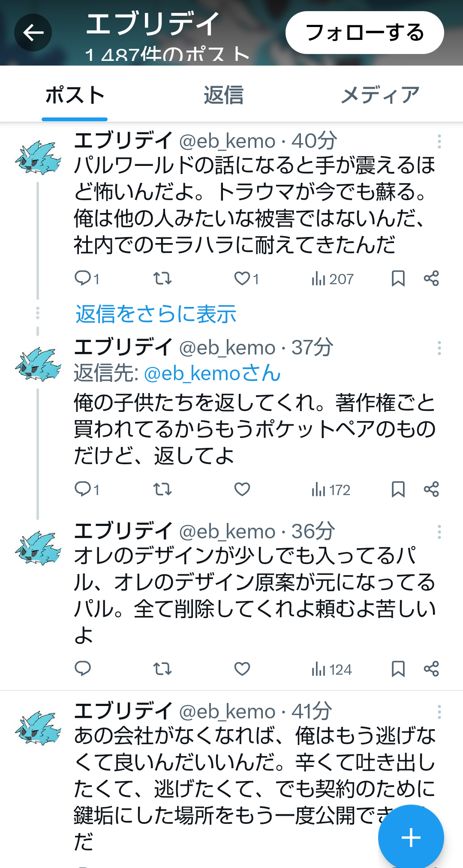Open the avatar on the 41分 post
Screen dimensions: 463x868
[38, 728]
